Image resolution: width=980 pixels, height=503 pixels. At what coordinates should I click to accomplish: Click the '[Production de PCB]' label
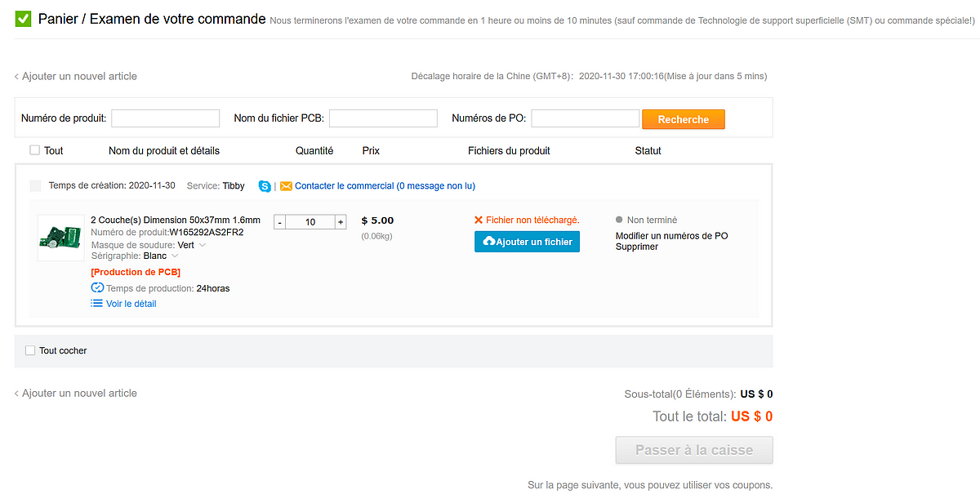click(x=136, y=272)
